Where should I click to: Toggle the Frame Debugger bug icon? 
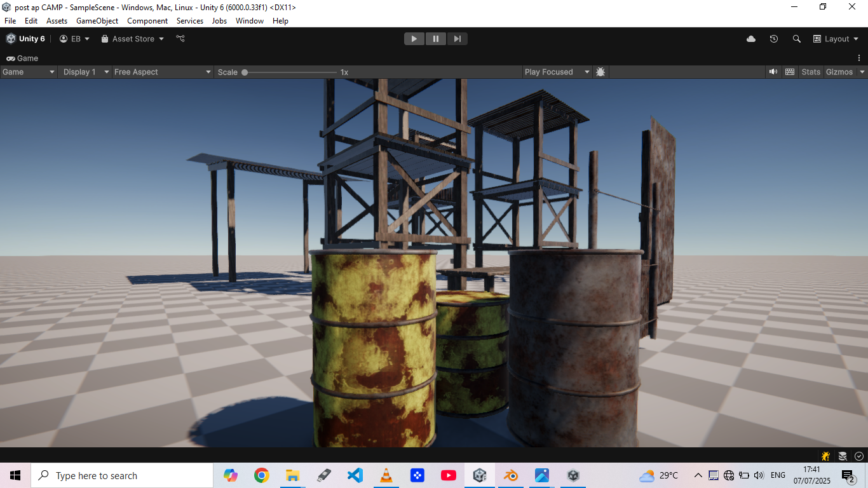click(x=600, y=72)
